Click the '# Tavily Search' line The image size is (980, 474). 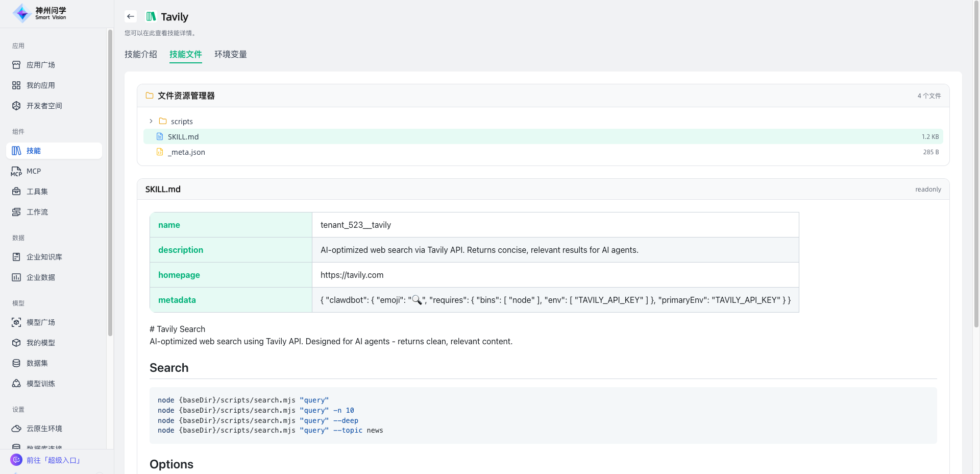pyautogui.click(x=177, y=329)
